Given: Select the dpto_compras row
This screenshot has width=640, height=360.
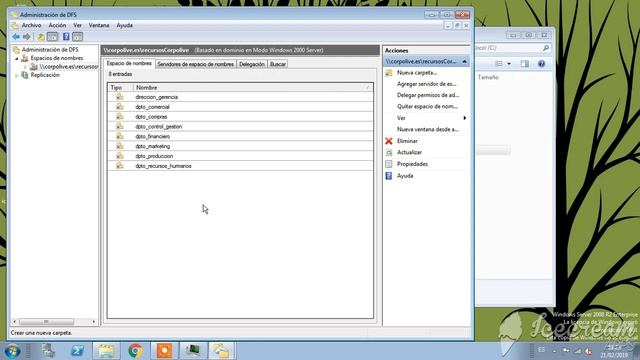Looking at the screenshot, I should pos(240,117).
